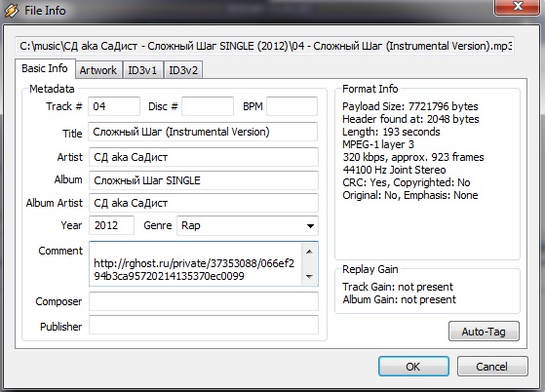Click into the Disc # field
Screen dimensions: 545x392
208,106
